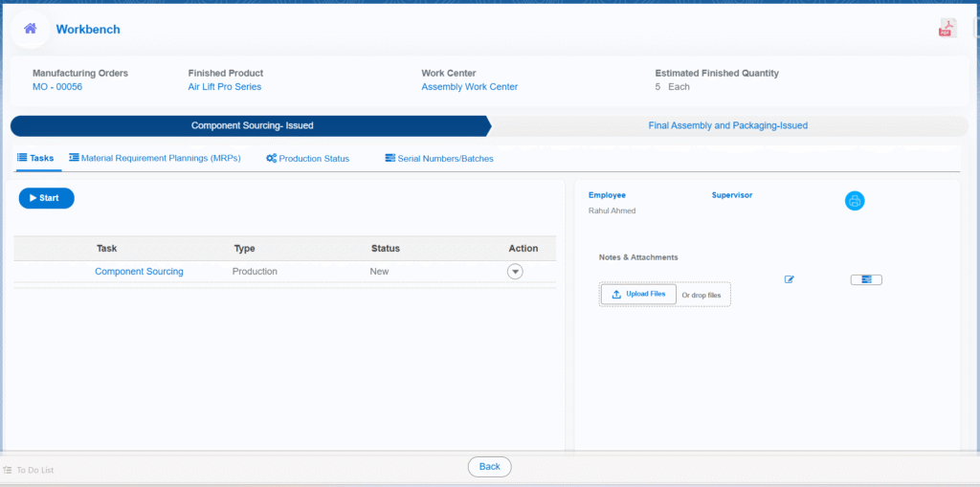Click the blue round print icon
The height and width of the screenshot is (487, 980).
[x=855, y=201]
